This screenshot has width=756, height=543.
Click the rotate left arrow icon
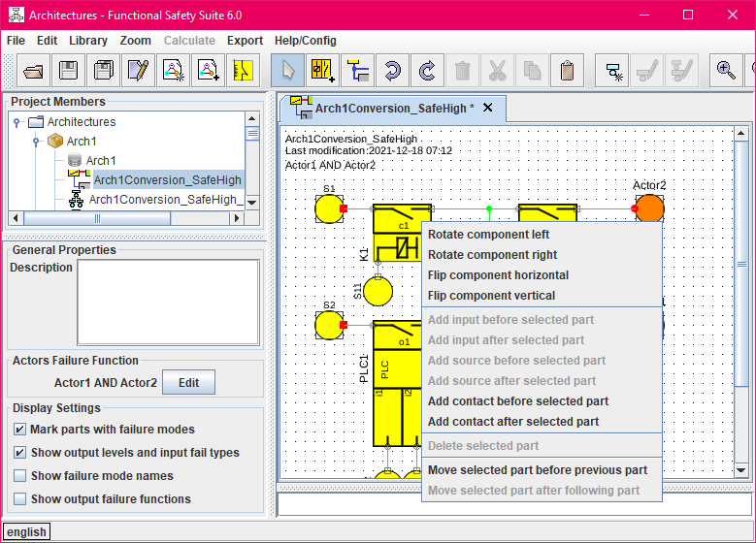392,71
